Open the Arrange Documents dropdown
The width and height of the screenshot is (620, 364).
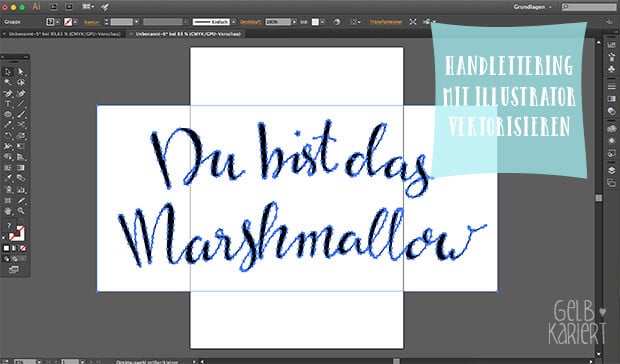89,7
